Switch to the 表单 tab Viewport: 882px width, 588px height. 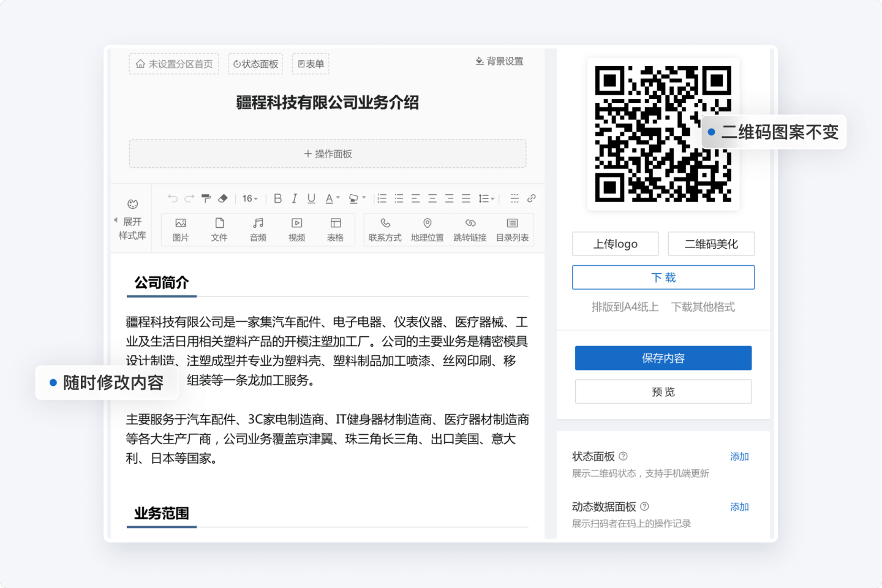pos(311,64)
